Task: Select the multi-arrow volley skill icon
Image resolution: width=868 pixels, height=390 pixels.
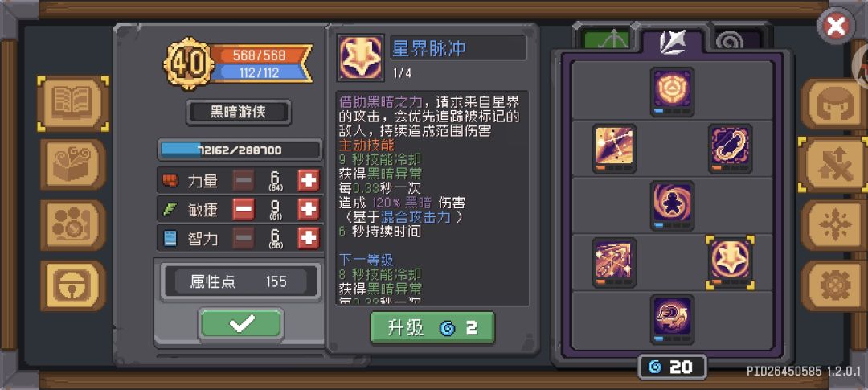Action: click(x=615, y=263)
